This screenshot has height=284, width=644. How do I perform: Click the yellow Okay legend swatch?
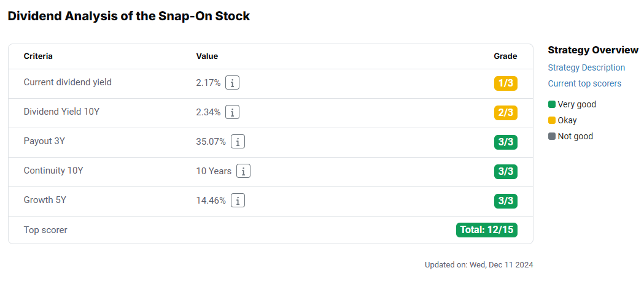coord(551,120)
